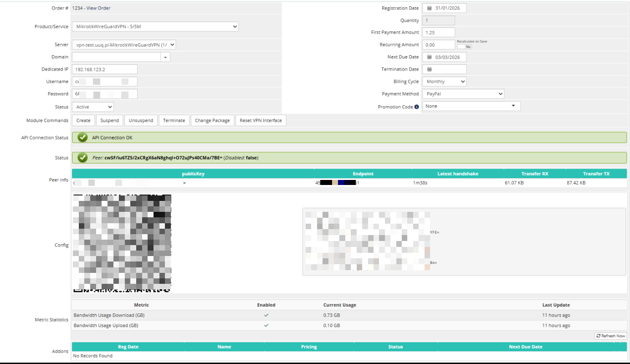Open the Payment Method dropdown

pos(462,94)
